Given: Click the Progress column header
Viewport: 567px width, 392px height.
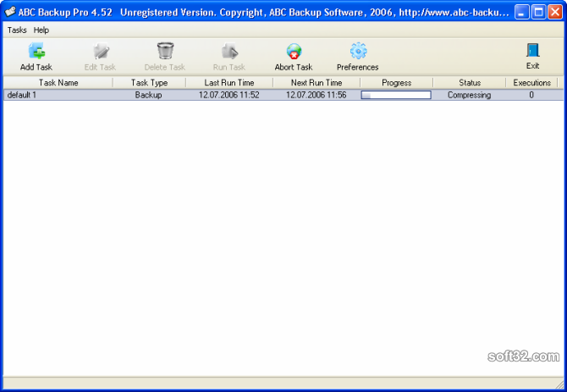Looking at the screenshot, I should point(397,83).
